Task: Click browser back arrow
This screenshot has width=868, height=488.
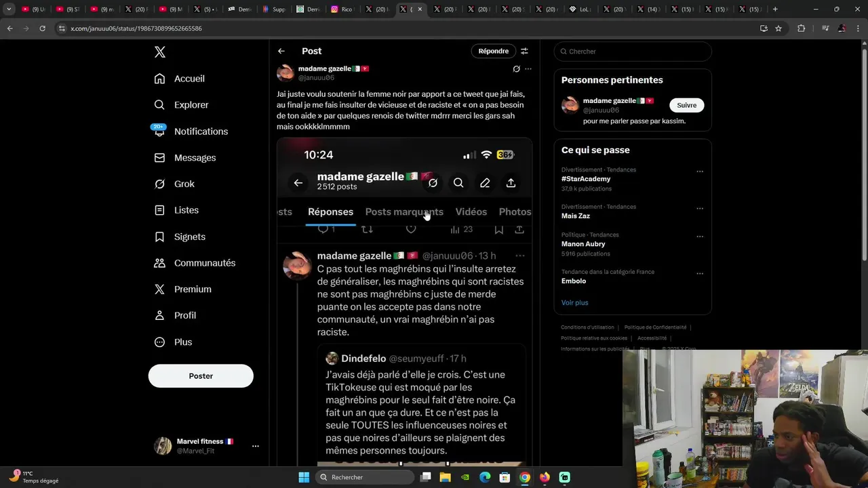Action: 9,28
